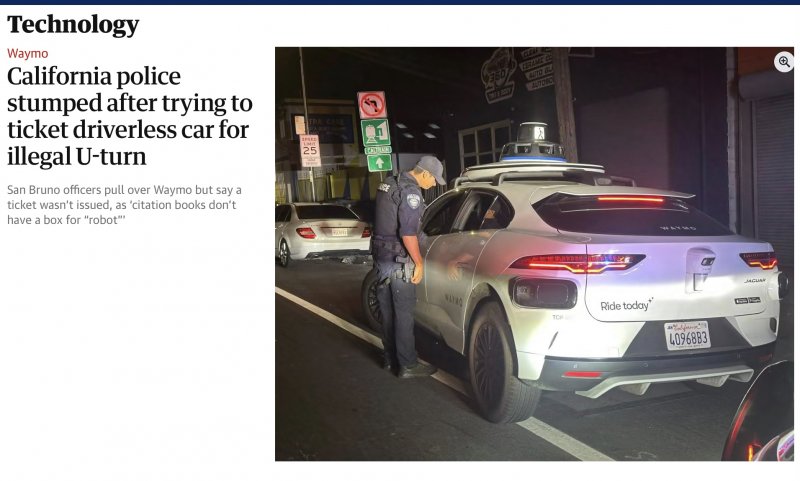Click the dark blue bar at page top
The width and height of the screenshot is (800, 481).
(400, 2)
